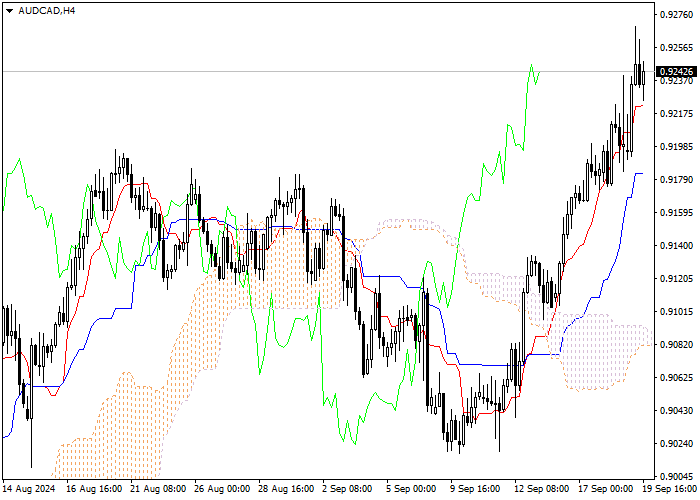Screen dimensions: 700x500
Task: Click the AUDCAD,H4 symbol title
Action: pyautogui.click(x=47, y=10)
